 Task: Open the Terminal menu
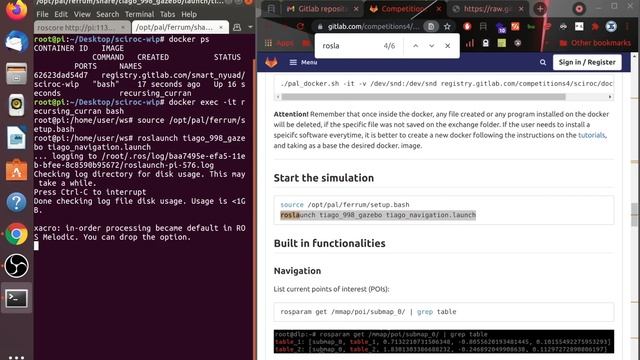[x=139, y=14]
